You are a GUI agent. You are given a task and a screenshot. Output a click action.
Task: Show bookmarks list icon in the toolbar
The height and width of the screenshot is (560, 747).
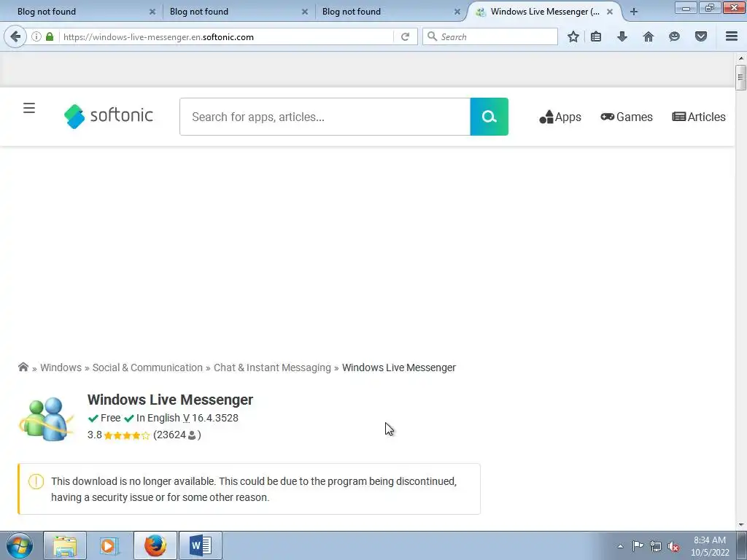coord(596,36)
